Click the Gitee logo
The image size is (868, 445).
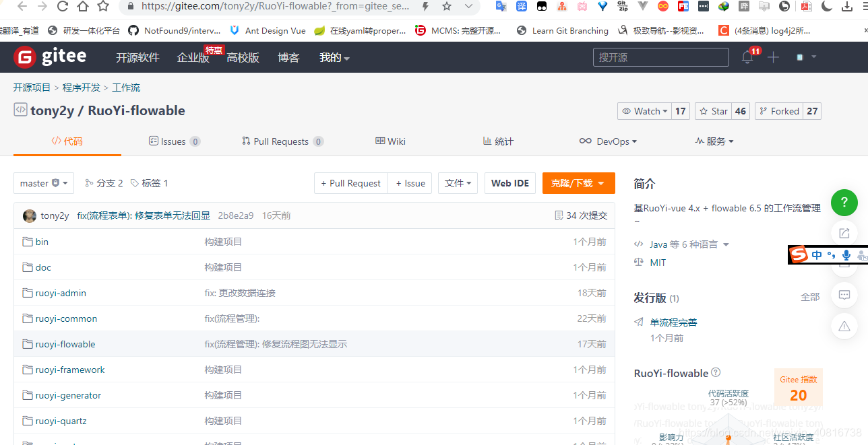tap(50, 57)
